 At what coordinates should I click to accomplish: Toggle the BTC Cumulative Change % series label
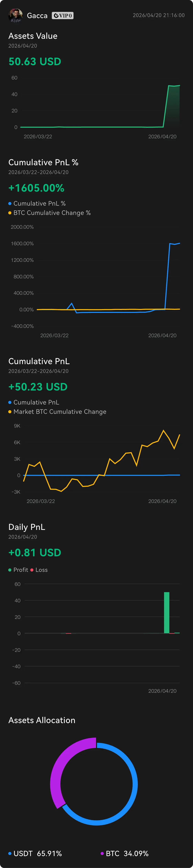(52, 213)
